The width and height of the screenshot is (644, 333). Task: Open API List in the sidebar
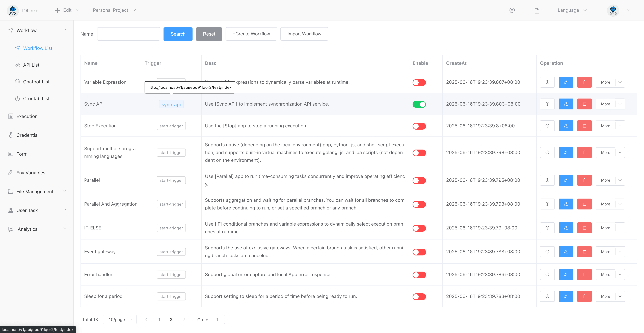pos(31,65)
